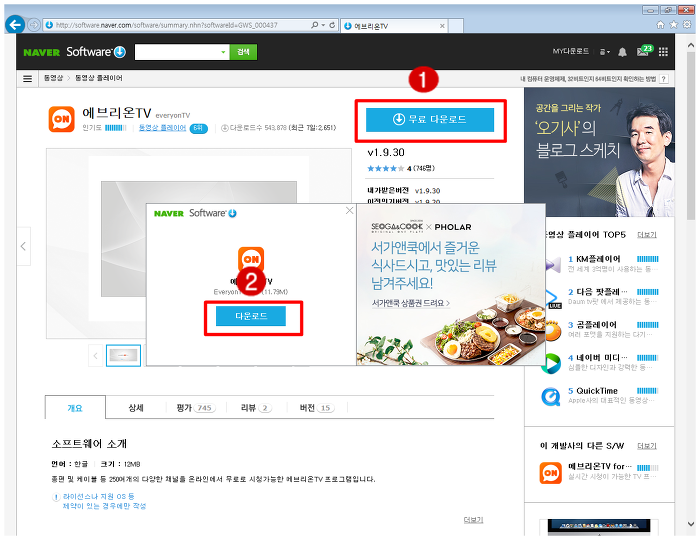The height and width of the screenshot is (540, 700).
Task: Click the 32비트/64비트 확인하는 방법 link
Action: 588,79
